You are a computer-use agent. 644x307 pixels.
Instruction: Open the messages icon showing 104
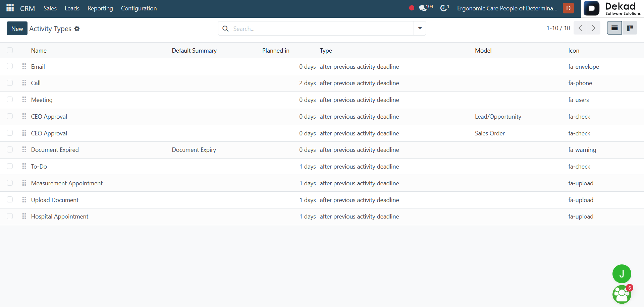(426, 8)
